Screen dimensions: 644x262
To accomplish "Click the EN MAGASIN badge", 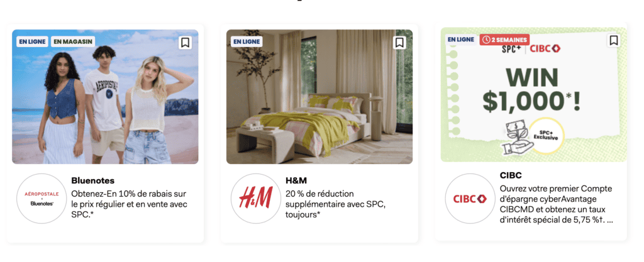I will 73,41.
